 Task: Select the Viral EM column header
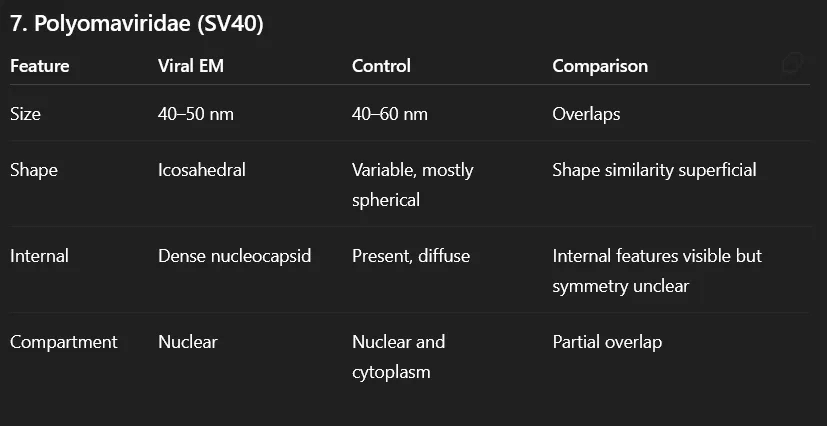pyautogui.click(x=190, y=66)
